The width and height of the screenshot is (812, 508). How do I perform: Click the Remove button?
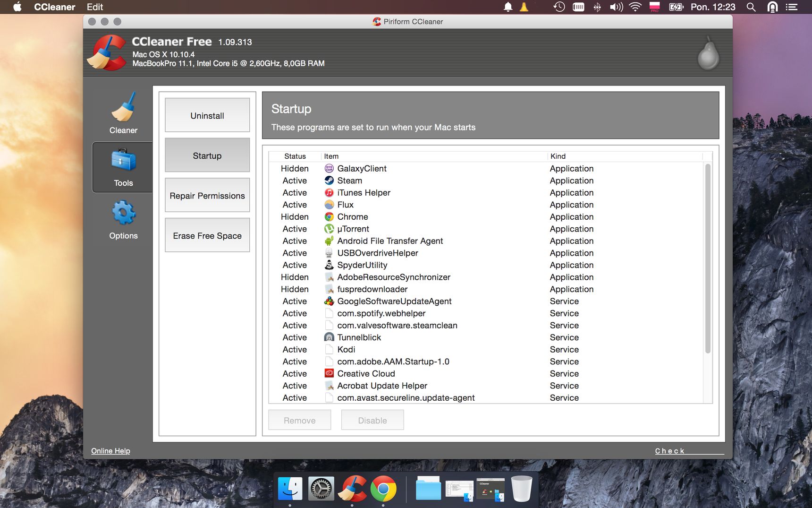point(300,420)
